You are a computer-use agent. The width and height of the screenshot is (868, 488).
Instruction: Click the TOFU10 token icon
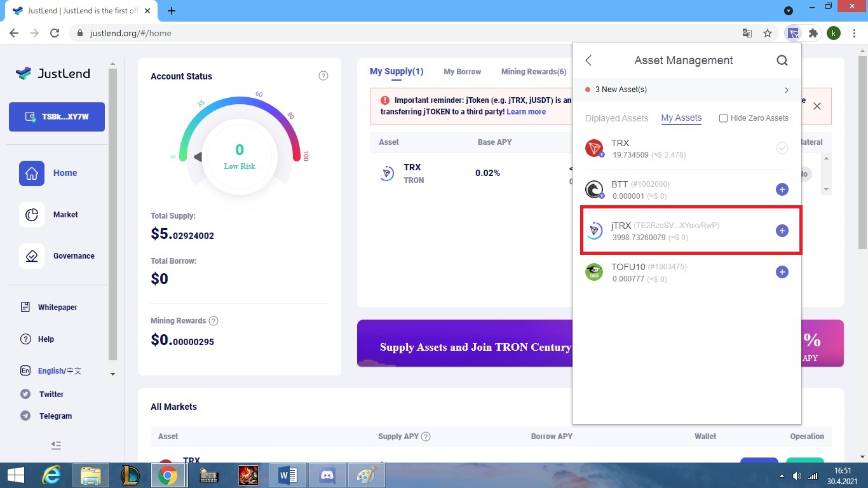click(x=594, y=272)
